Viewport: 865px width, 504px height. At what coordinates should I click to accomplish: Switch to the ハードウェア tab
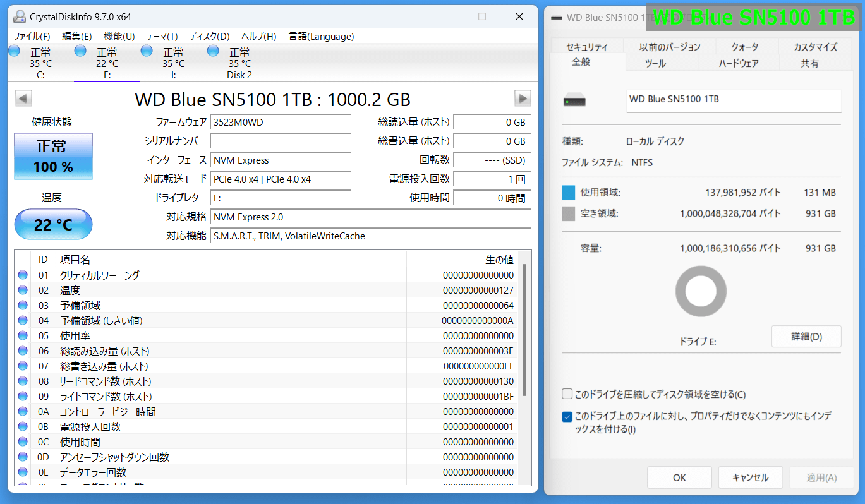(x=739, y=63)
